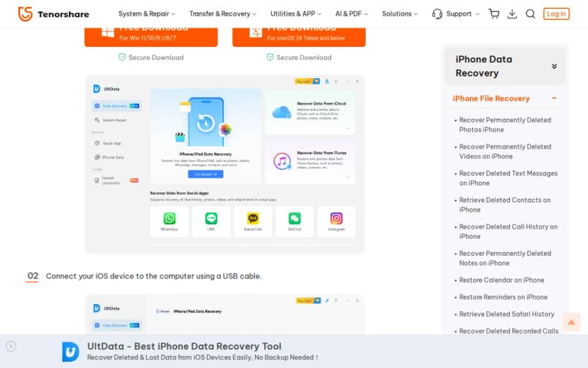Click the Log in button
Image resolution: width=588 pixels, height=368 pixels.
(556, 13)
